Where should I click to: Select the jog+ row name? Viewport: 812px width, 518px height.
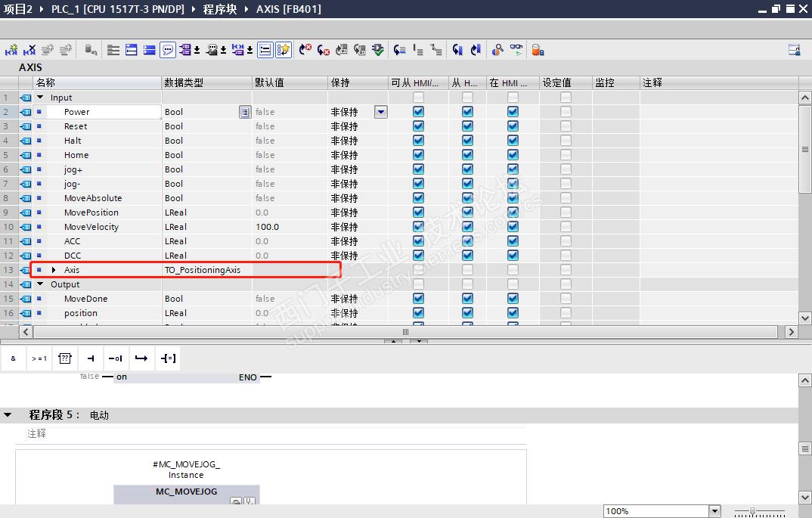[73, 169]
